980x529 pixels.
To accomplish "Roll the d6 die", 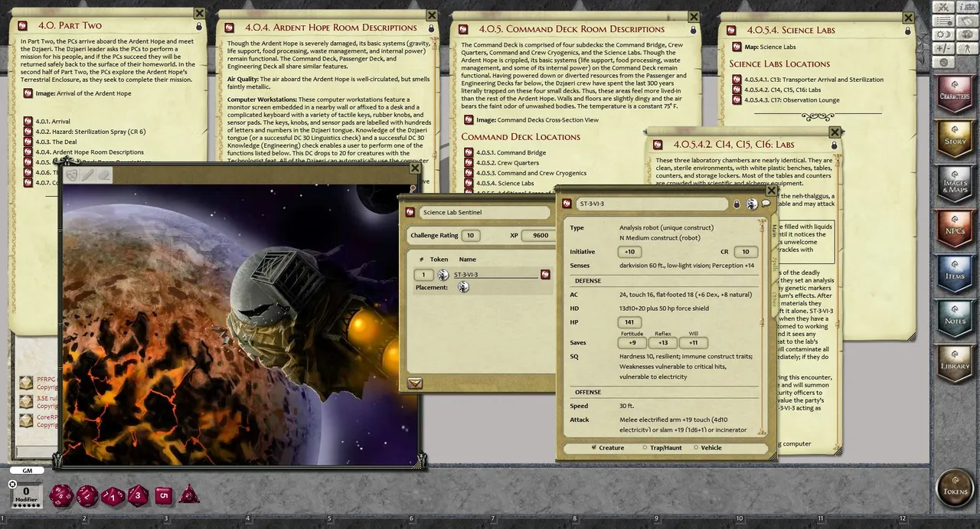I will 164,496.
